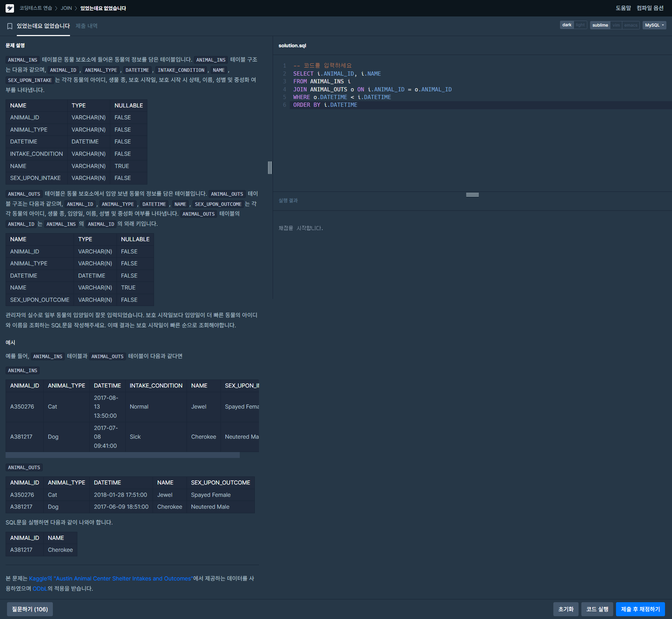Click the Programmers logo icon
The height and width of the screenshot is (619, 672).
(10, 8)
